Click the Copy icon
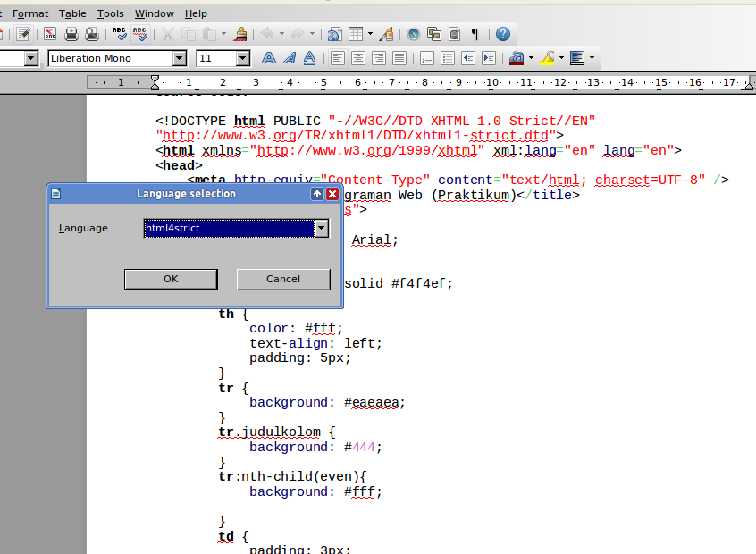This screenshot has height=554, width=756. [189, 34]
